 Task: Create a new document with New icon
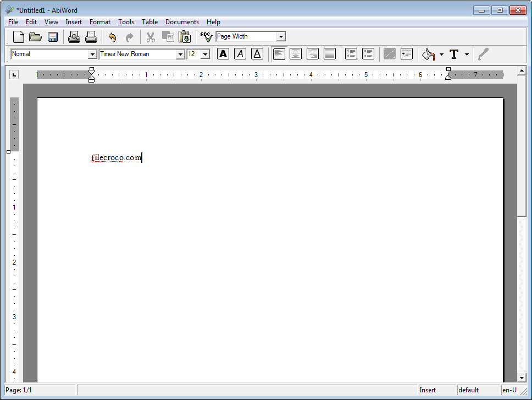(18, 37)
